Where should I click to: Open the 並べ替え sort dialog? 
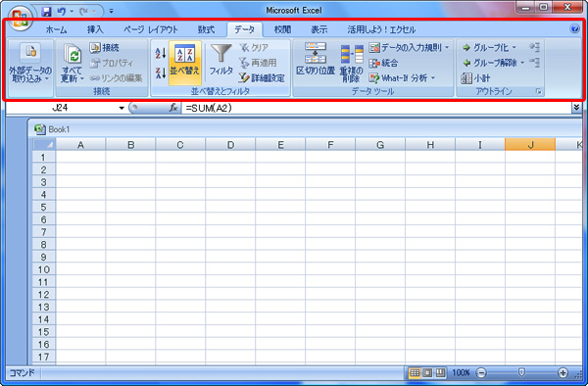(x=185, y=63)
